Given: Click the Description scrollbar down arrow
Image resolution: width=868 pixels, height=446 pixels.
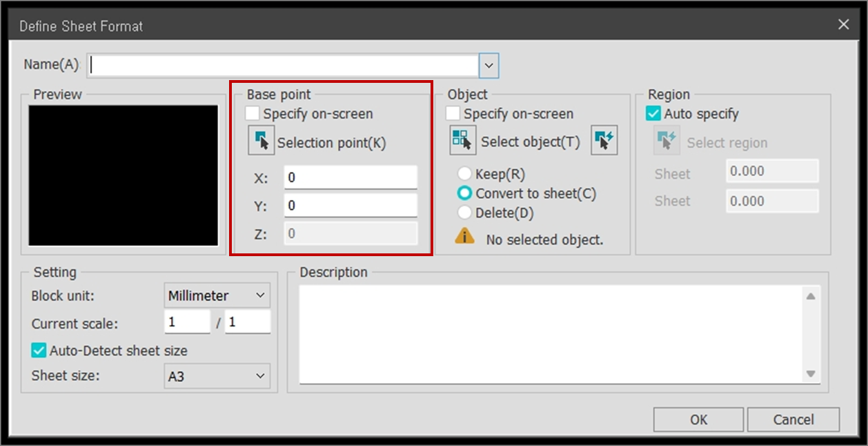Looking at the screenshot, I should (811, 374).
